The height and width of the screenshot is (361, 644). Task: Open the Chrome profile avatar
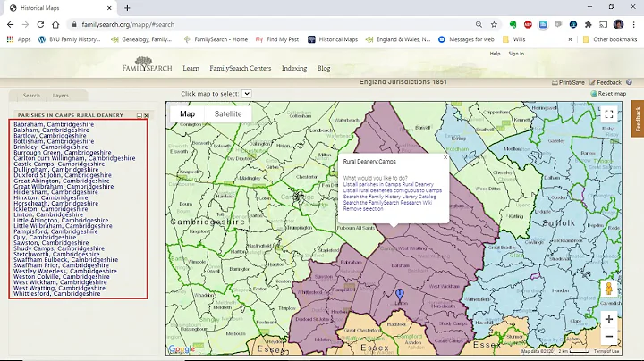pos(619,25)
